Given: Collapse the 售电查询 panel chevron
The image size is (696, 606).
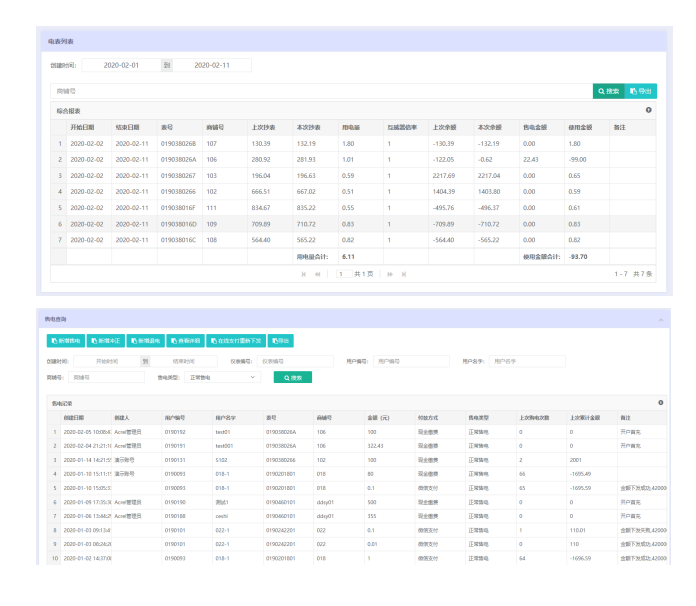Looking at the screenshot, I should (661, 320).
